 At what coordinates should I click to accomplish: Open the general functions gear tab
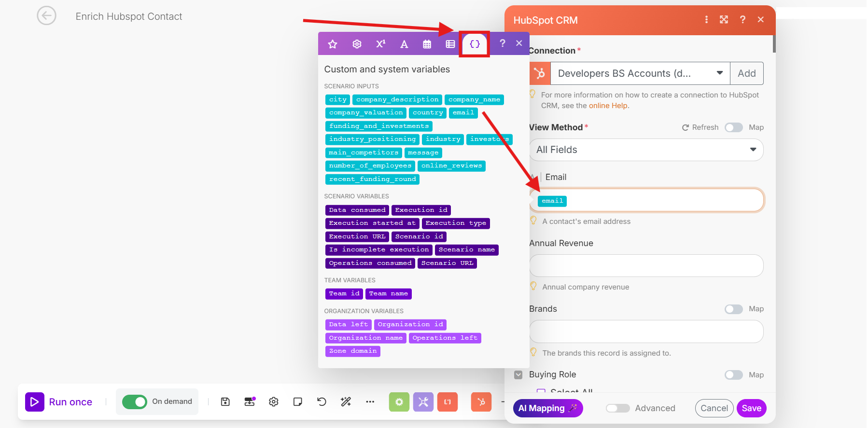point(357,44)
